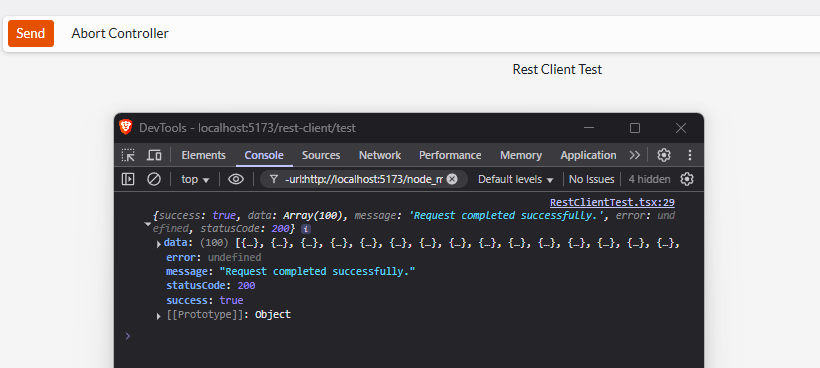The width and height of the screenshot is (820, 368).
Task: Click into the console filter input field
Action: point(363,179)
